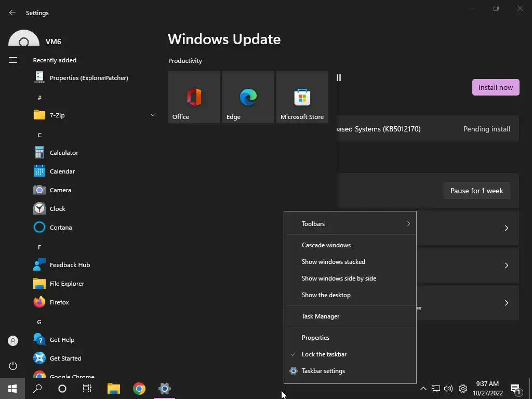Click the pause updates download icon
The height and width of the screenshot is (399, 532).
339,78
